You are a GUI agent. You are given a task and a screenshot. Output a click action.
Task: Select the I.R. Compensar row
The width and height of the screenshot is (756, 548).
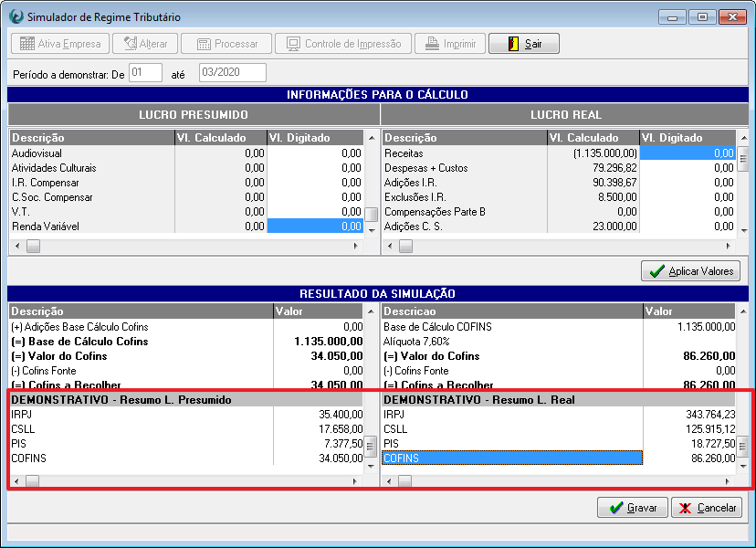click(x=186, y=183)
